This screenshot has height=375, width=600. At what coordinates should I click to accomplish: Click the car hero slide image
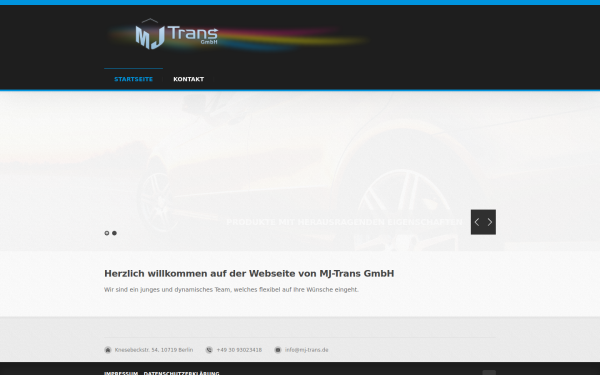pos(300,171)
